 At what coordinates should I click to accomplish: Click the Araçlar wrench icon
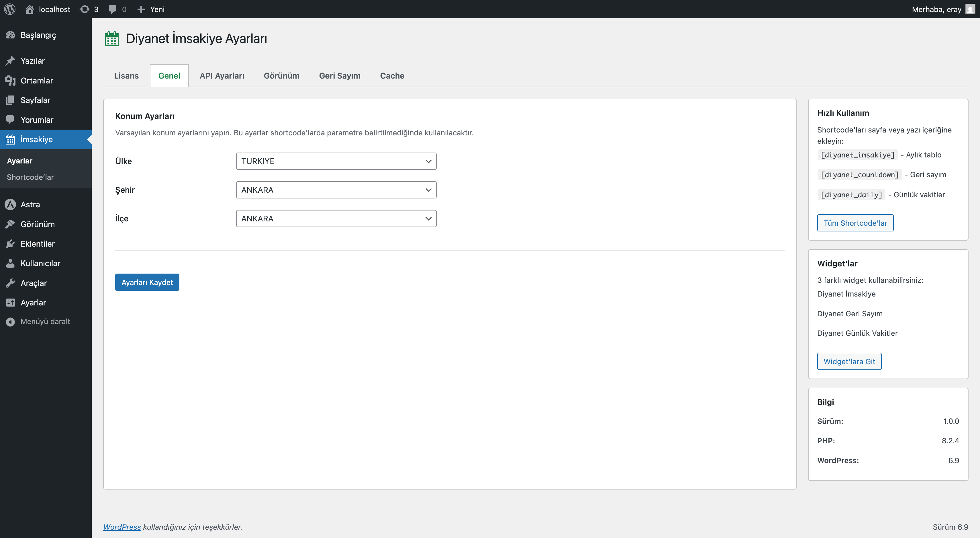(x=10, y=283)
